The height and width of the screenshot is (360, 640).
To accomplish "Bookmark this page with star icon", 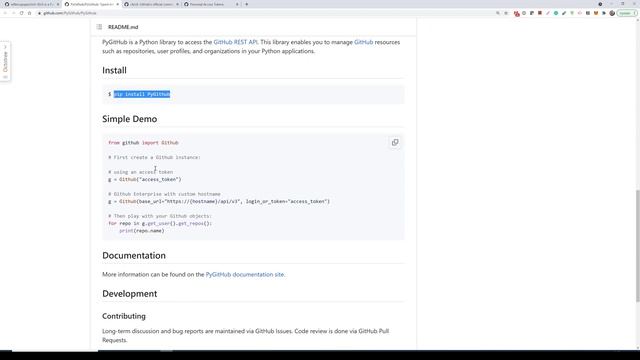I will pos(506,13).
